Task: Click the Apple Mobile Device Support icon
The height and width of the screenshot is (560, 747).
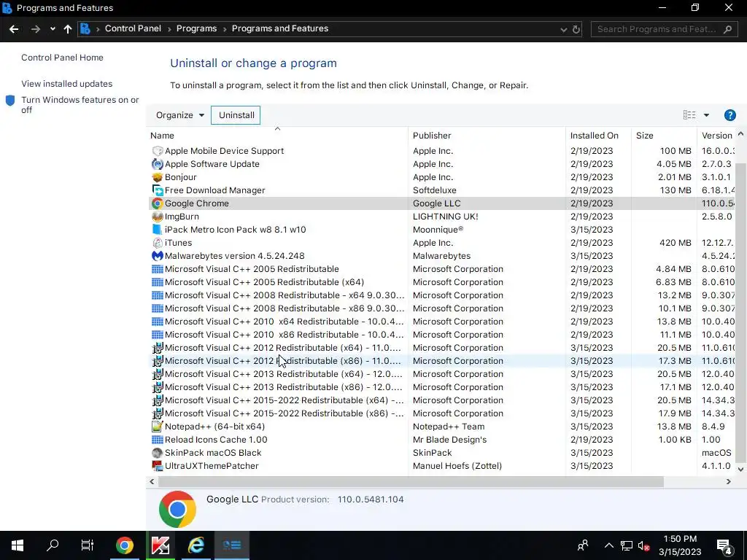Action: (158, 151)
